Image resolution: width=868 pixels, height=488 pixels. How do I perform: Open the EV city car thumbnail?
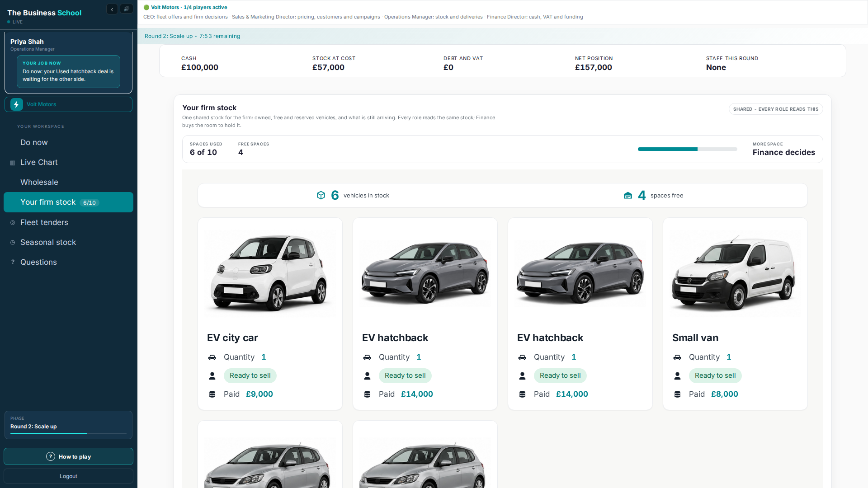pyautogui.click(x=270, y=273)
